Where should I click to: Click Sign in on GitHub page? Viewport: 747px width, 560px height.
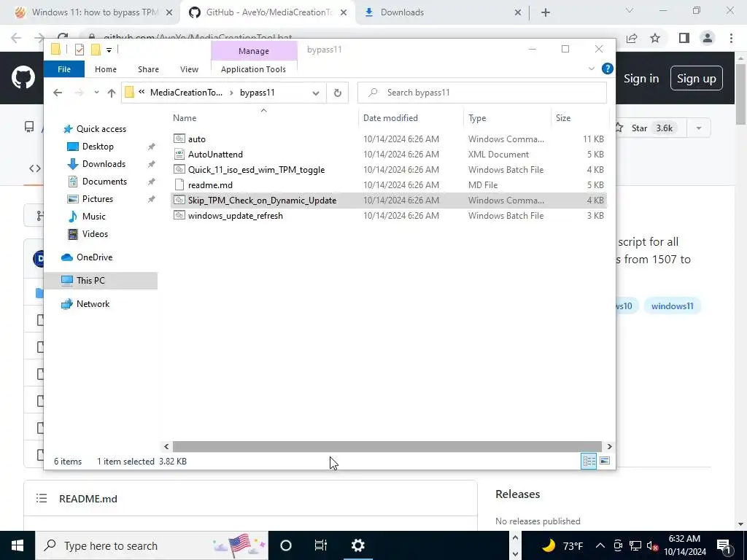click(641, 79)
